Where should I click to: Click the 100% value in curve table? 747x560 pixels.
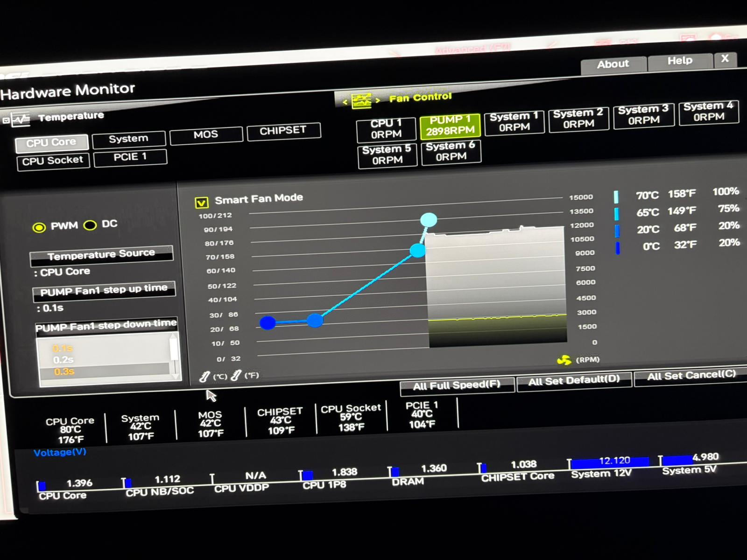click(x=726, y=191)
